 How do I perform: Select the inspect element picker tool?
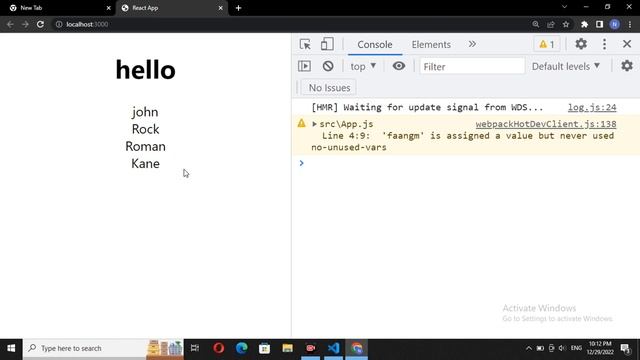(x=305, y=44)
